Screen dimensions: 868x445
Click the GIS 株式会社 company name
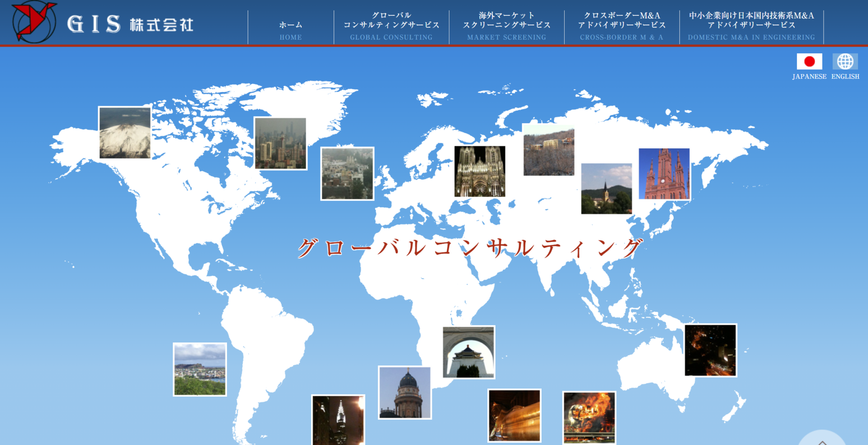130,24
